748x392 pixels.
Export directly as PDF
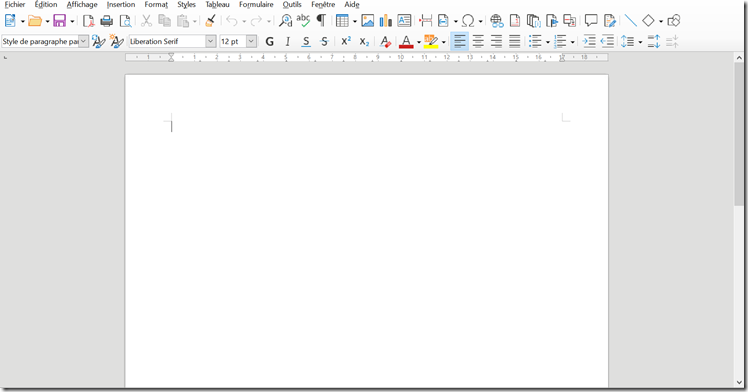(x=88, y=21)
